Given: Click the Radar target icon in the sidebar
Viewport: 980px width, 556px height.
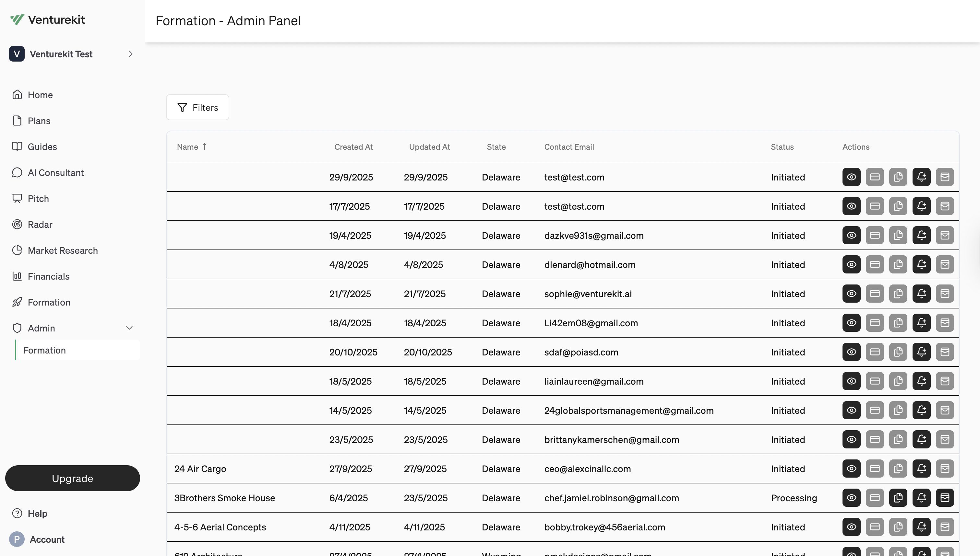Looking at the screenshot, I should (x=17, y=224).
